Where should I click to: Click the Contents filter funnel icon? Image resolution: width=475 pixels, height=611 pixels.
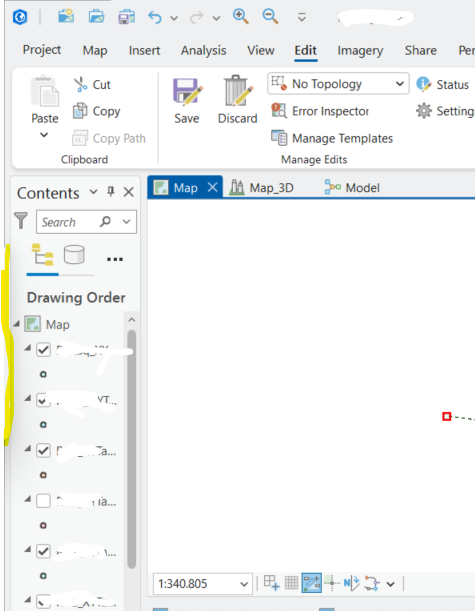point(21,221)
